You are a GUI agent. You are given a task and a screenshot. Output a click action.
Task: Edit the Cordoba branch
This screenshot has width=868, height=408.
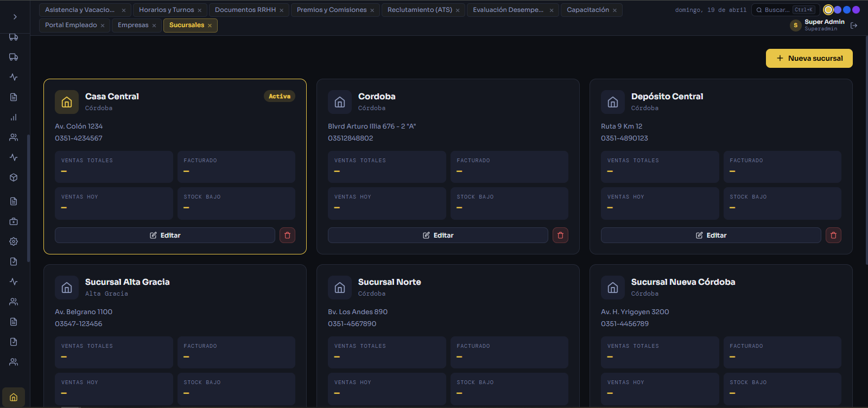(x=438, y=235)
